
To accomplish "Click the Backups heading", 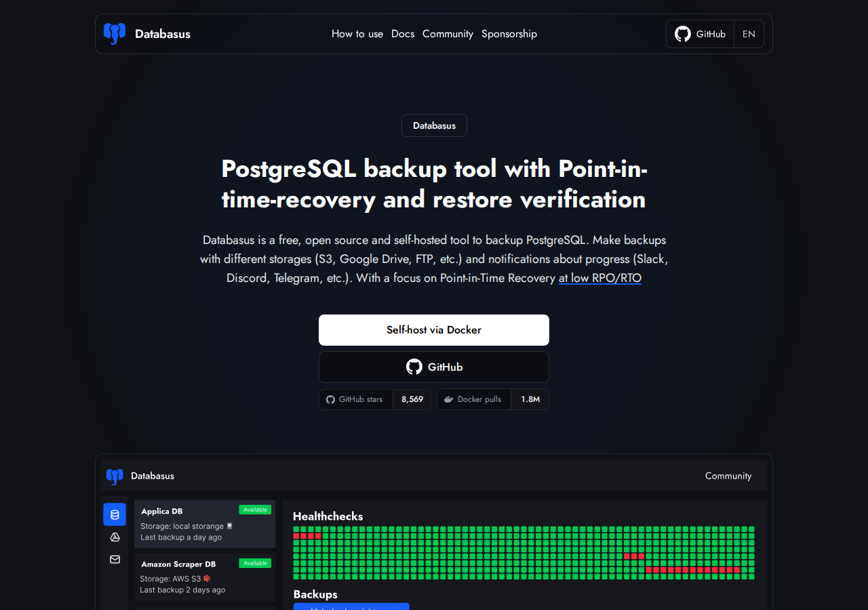I will coord(315,594).
